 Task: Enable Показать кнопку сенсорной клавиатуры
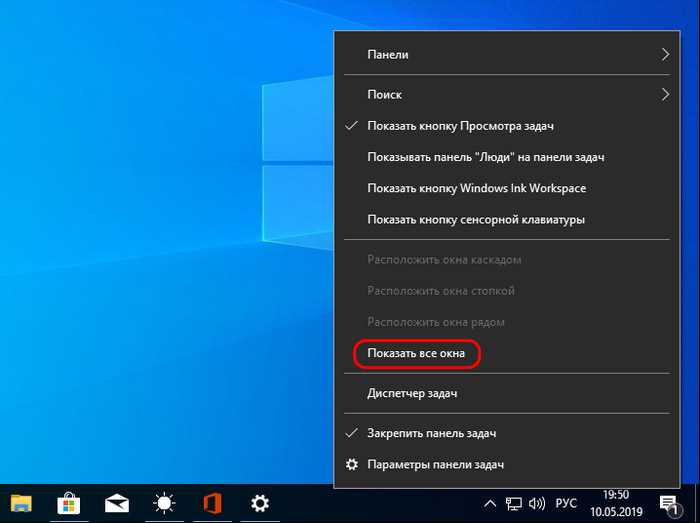(507, 220)
